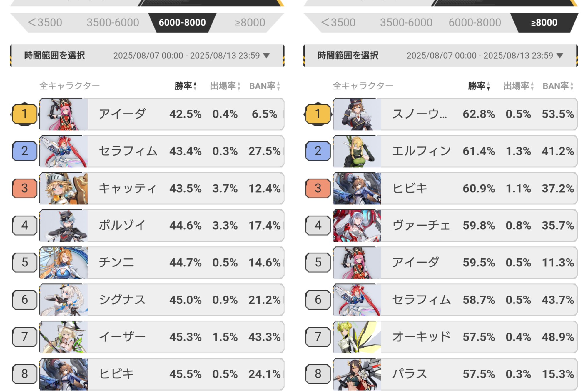588x392 pixels.
Task: Switch left panel to ≥8000 tab
Action: tap(250, 23)
